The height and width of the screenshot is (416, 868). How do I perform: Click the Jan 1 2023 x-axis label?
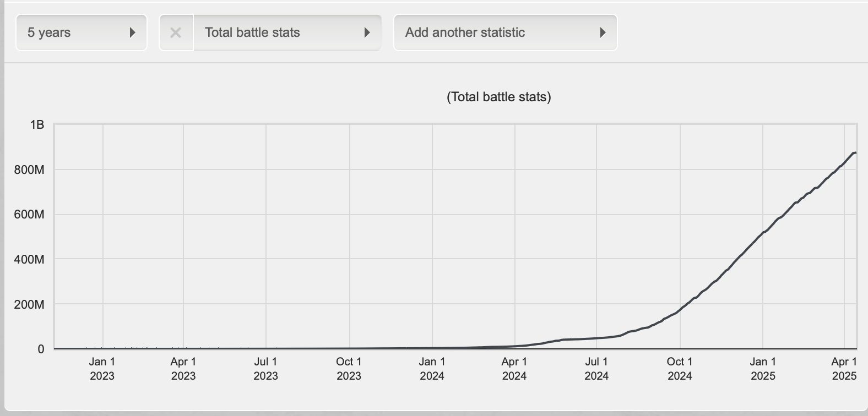tap(102, 369)
